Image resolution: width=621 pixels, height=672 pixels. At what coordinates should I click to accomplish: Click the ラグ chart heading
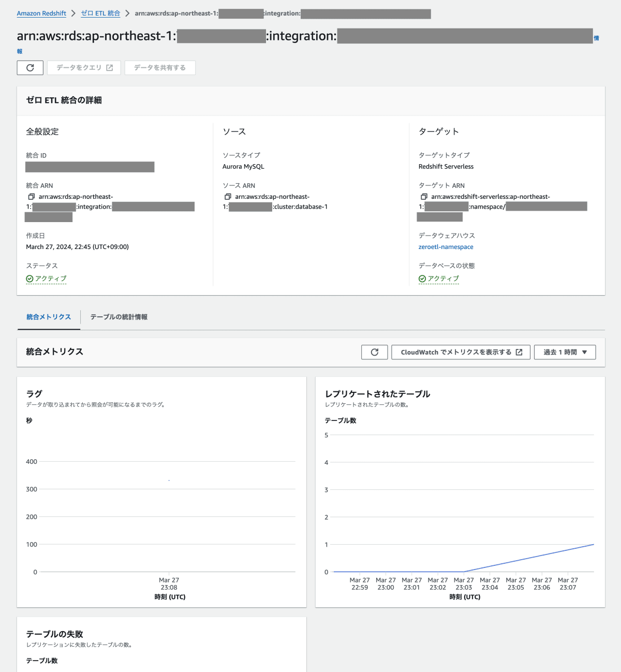(34, 394)
